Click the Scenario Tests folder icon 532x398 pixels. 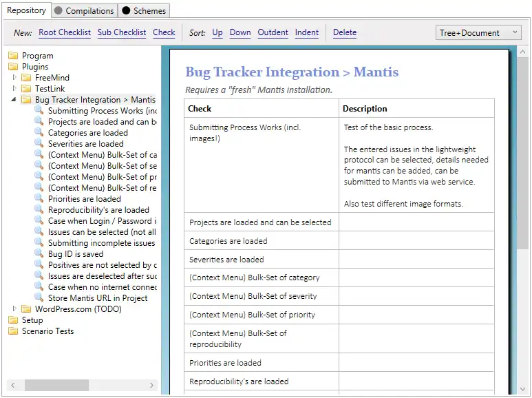point(13,331)
